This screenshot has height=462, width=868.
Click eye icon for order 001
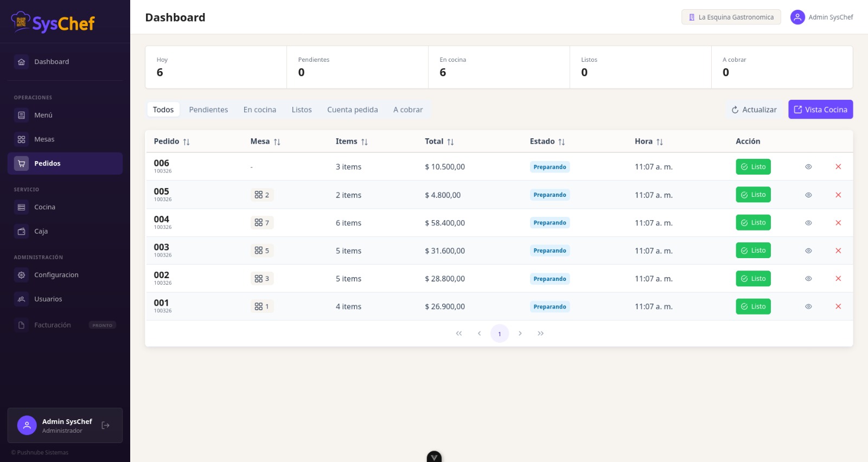point(808,306)
